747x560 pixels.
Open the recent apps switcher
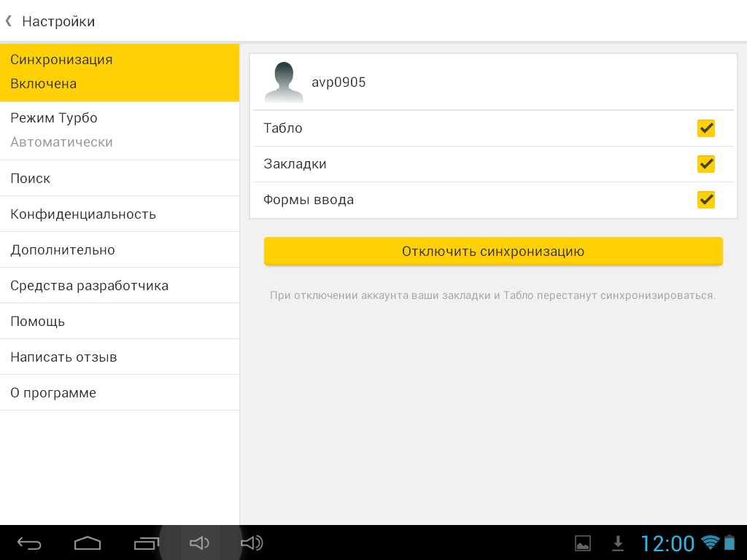[147, 542]
